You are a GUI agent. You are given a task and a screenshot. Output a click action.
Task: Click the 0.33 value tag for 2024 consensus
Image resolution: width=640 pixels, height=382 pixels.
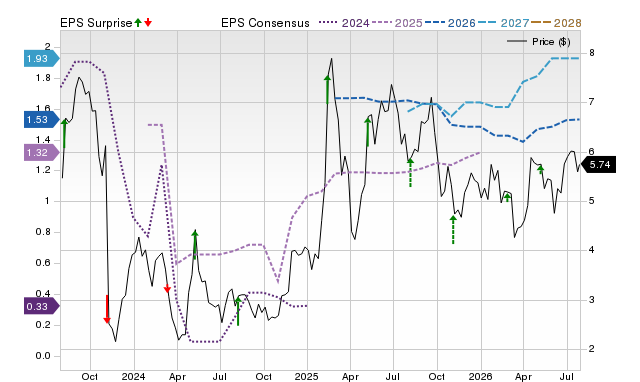pyautogui.click(x=42, y=306)
